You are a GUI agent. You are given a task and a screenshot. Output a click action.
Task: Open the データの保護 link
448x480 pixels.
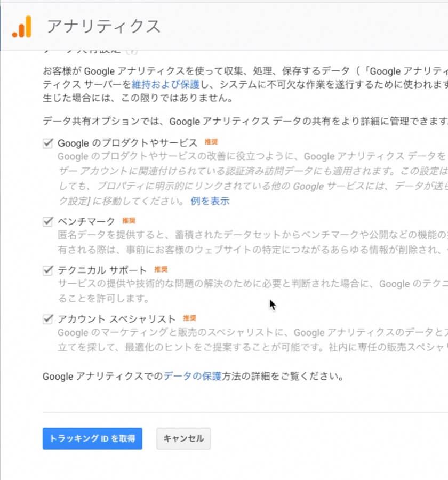tap(192, 376)
